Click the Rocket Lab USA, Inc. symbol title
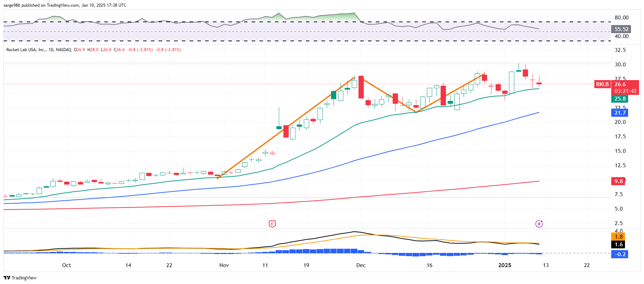 pyautogui.click(x=26, y=50)
